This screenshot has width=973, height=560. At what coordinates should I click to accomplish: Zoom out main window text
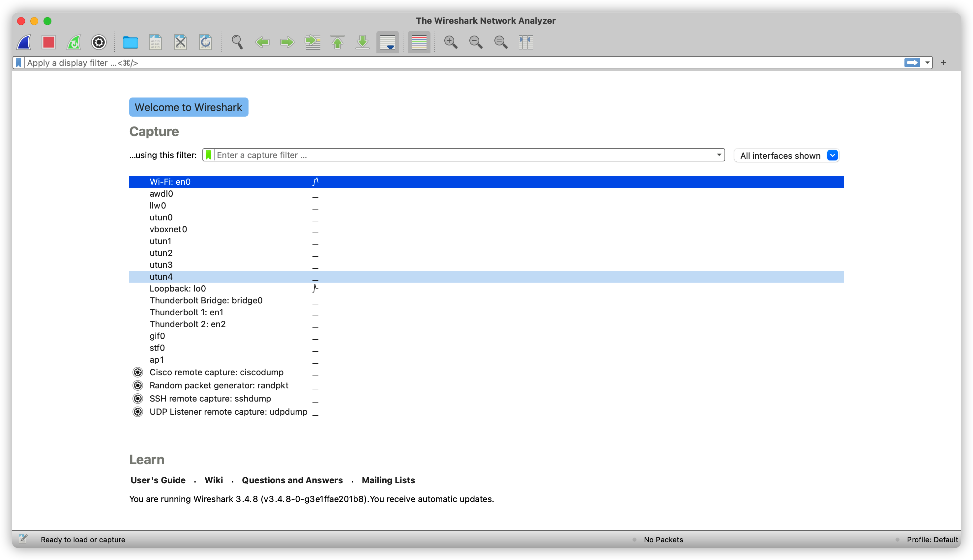476,42
